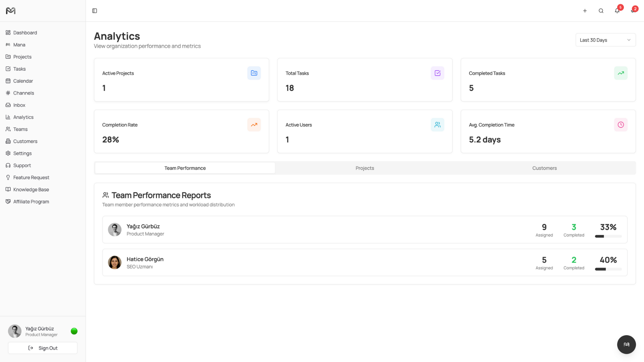Switch to the Projects tab
Image resolution: width=644 pixels, height=362 pixels.
click(x=365, y=168)
